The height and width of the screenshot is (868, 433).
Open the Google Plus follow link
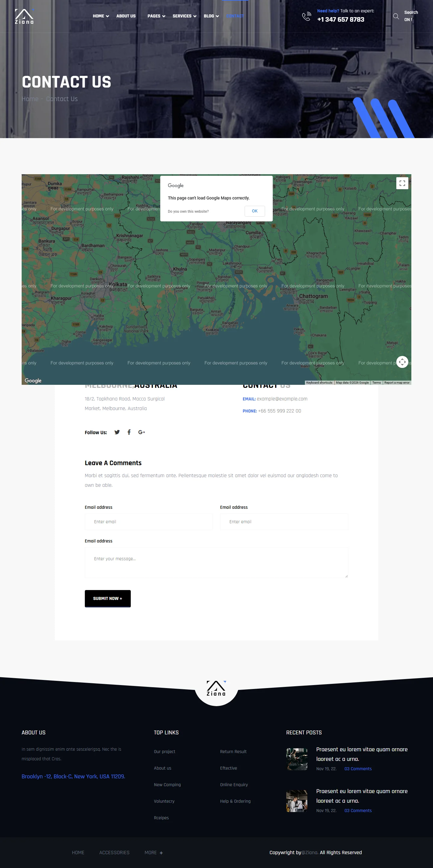tap(141, 432)
